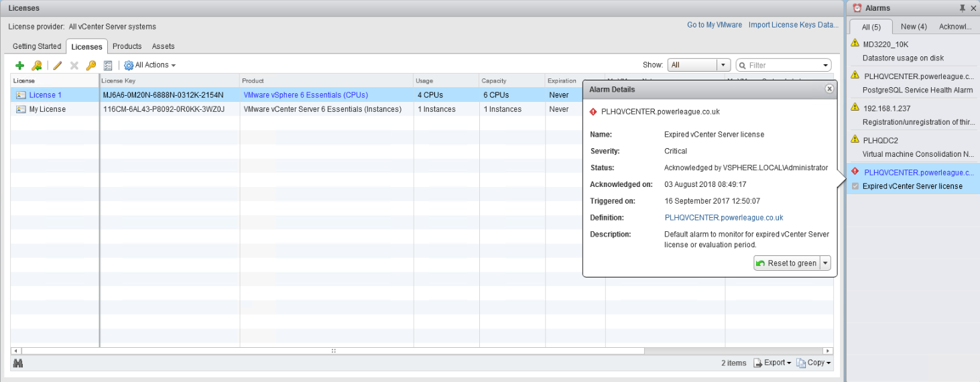980x382 pixels.
Task: Open the License 1 link
Action: [46, 95]
